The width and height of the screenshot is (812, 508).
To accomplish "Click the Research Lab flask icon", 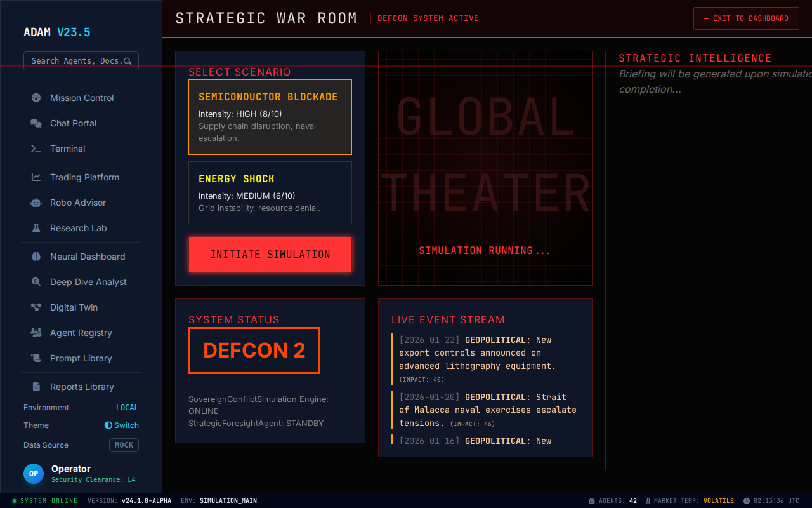I will pyautogui.click(x=36, y=228).
